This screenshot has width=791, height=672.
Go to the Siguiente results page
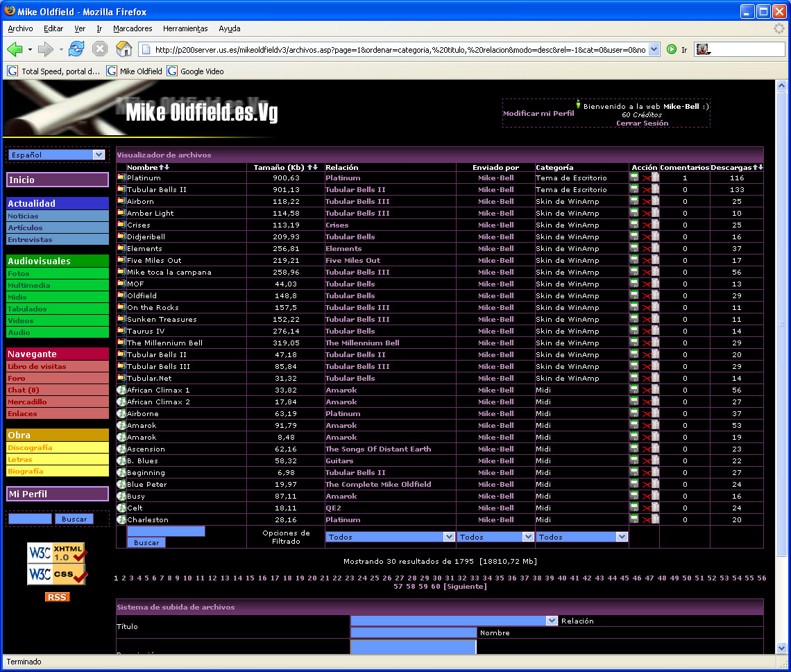point(465,586)
